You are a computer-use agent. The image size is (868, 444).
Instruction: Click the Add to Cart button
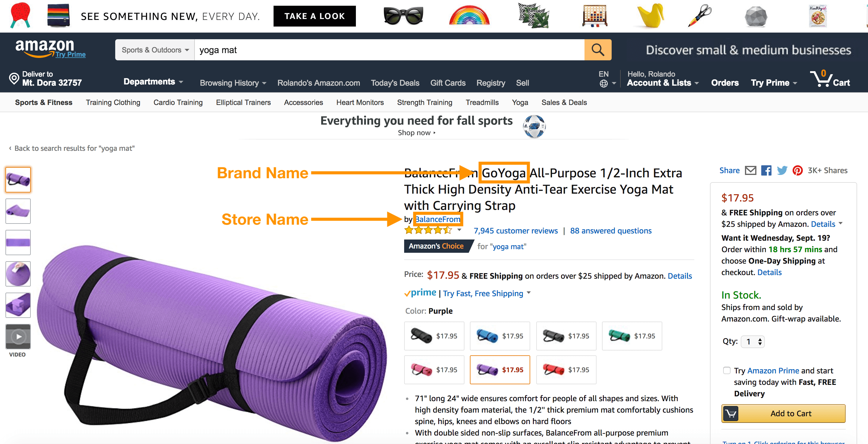(x=783, y=413)
